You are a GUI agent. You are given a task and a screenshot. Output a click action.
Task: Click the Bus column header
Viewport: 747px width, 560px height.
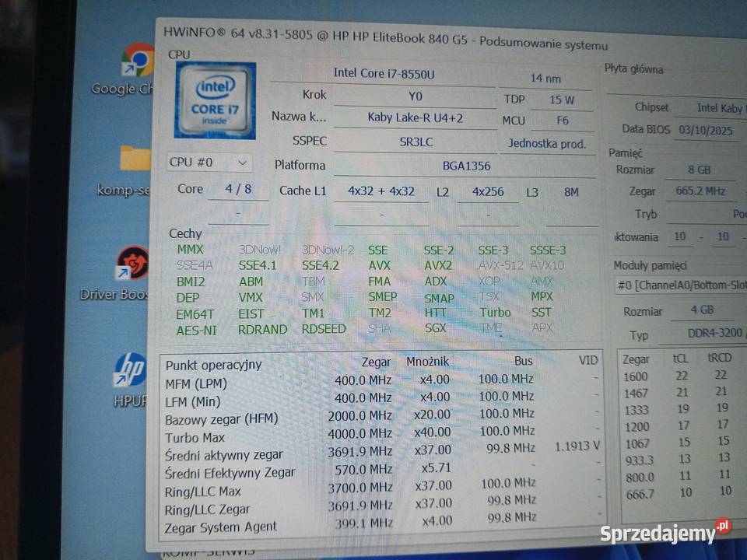pyautogui.click(x=523, y=361)
